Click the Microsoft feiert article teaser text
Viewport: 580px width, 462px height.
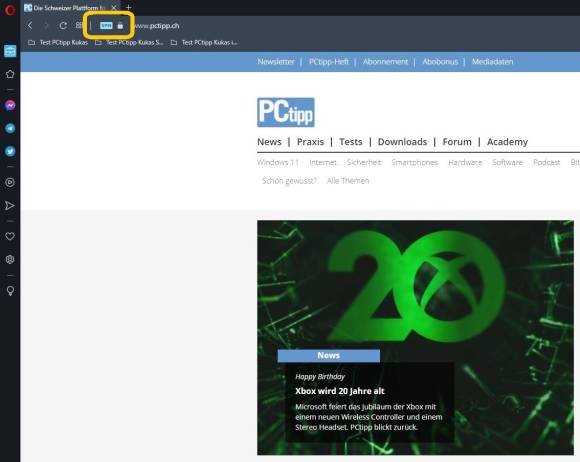369,417
